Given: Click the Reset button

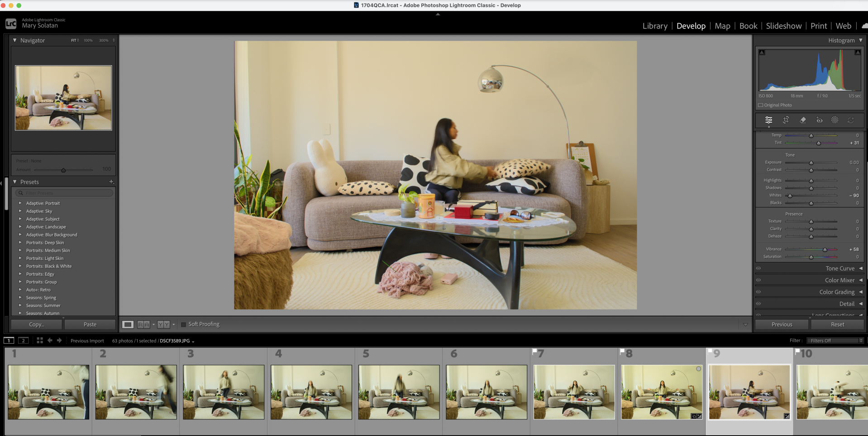Looking at the screenshot, I should (x=838, y=325).
